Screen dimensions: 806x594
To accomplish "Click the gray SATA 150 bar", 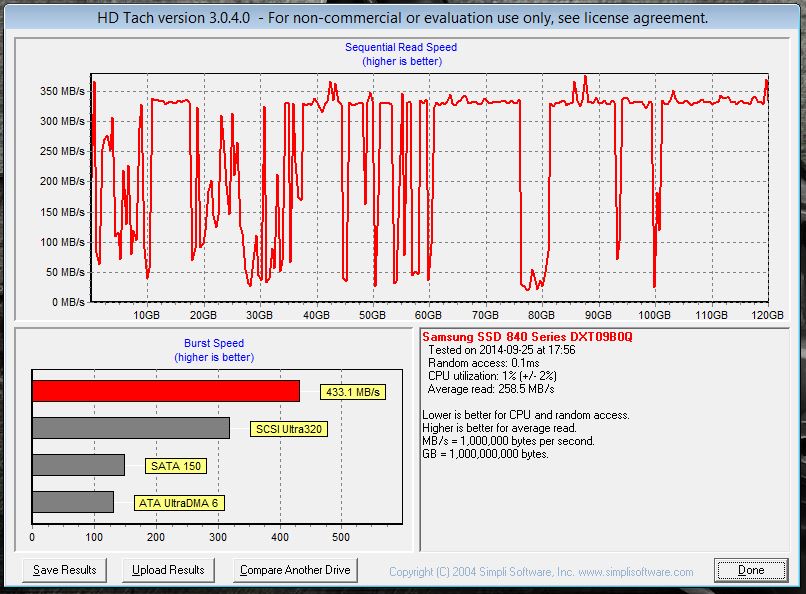I will (x=79, y=465).
